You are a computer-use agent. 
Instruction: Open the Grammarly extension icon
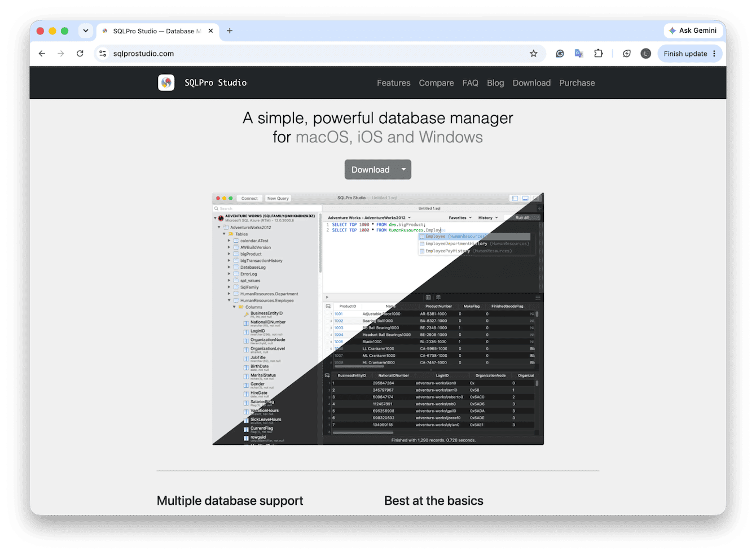[x=560, y=54]
